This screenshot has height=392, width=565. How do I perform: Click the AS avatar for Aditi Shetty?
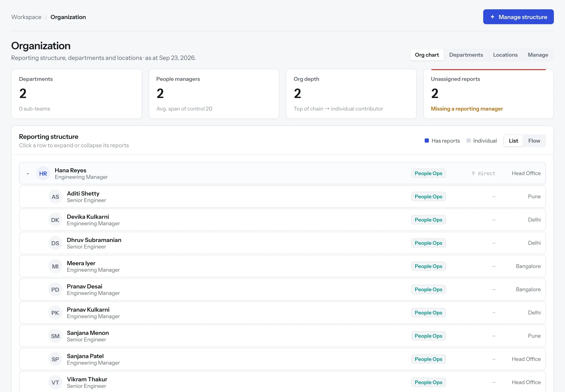coord(55,197)
